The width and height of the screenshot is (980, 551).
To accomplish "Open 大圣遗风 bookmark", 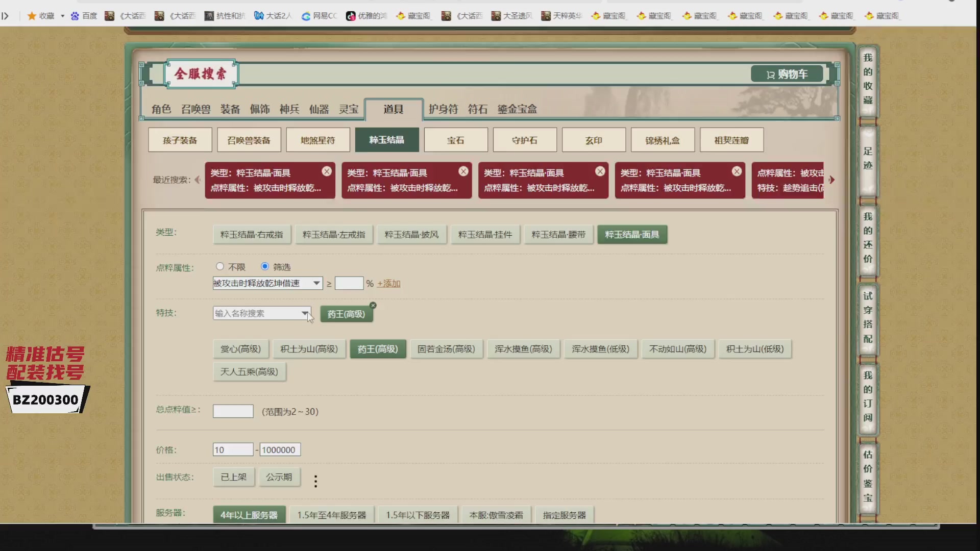I will point(512,16).
